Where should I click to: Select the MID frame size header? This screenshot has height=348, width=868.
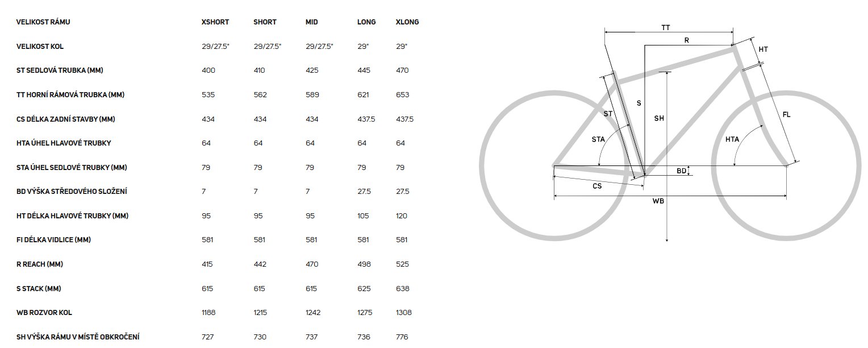click(311, 22)
